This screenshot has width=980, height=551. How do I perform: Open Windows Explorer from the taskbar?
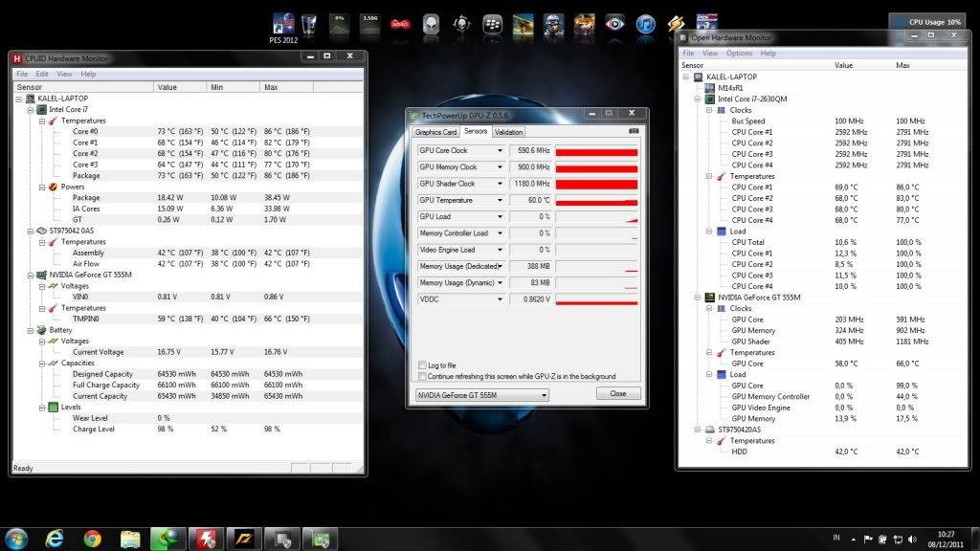pyautogui.click(x=130, y=539)
